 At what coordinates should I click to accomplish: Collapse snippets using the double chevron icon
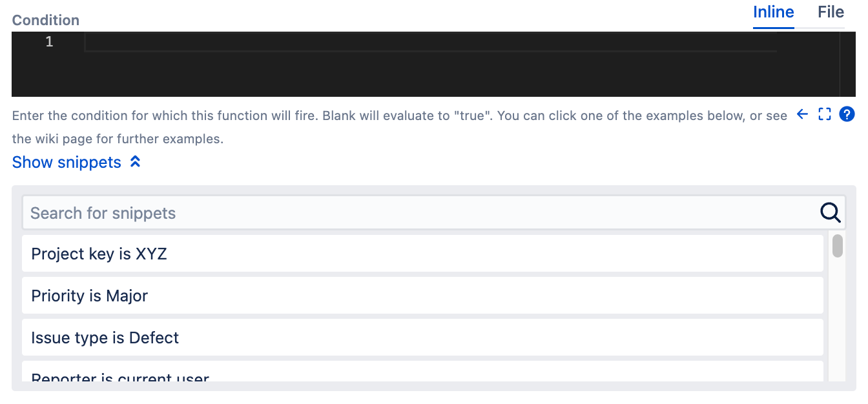(x=135, y=162)
